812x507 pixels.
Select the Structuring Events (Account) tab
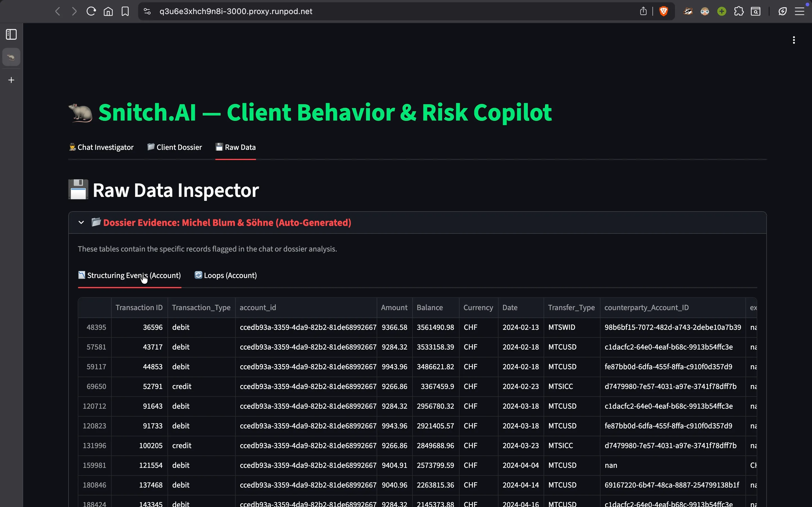(x=129, y=275)
